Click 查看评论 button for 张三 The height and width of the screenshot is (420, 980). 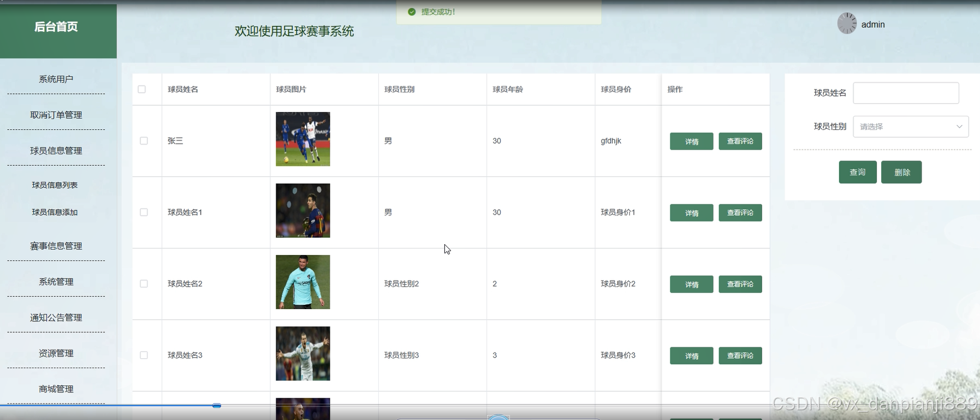coord(740,141)
